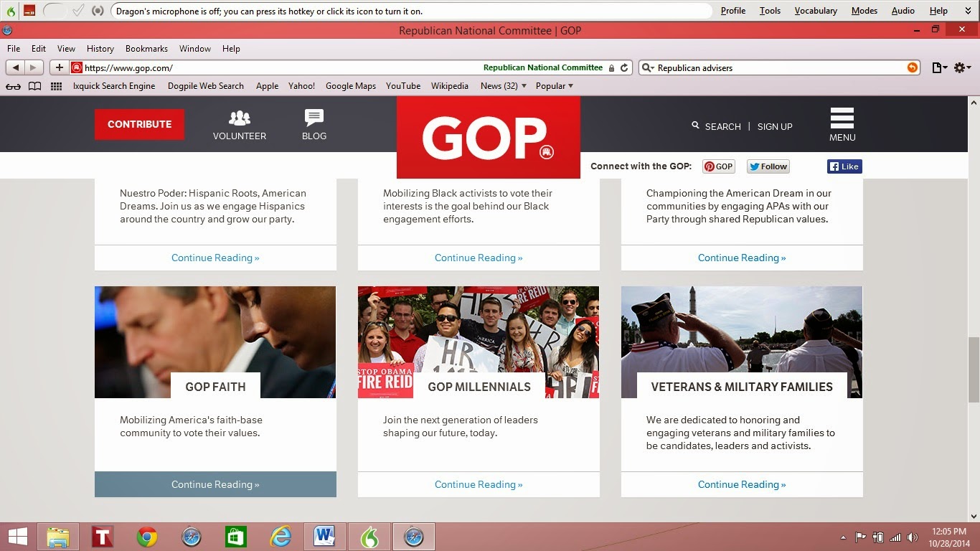The width and height of the screenshot is (980, 551).
Task: Continue Reading under APAs American Dream card
Action: pyautogui.click(x=742, y=258)
